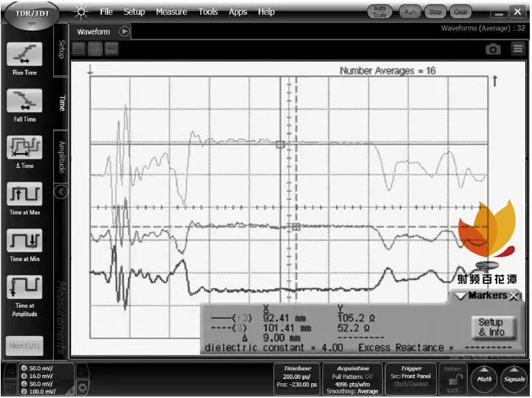Open the TDR/TDT mode button
The image size is (532, 398).
pos(32,15)
